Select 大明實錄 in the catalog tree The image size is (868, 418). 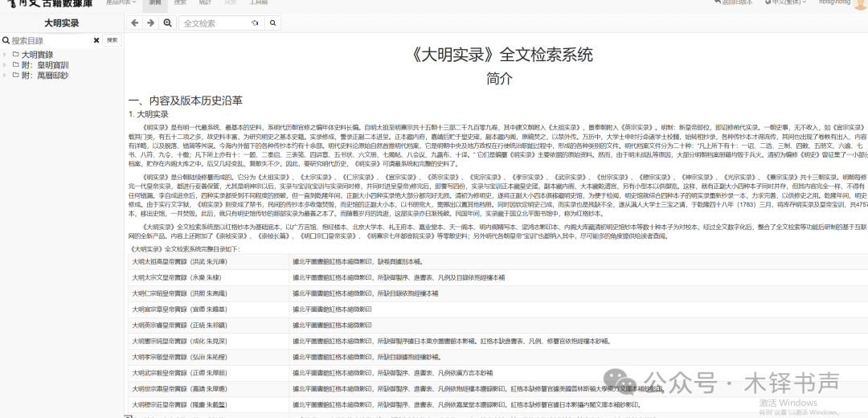coord(37,55)
